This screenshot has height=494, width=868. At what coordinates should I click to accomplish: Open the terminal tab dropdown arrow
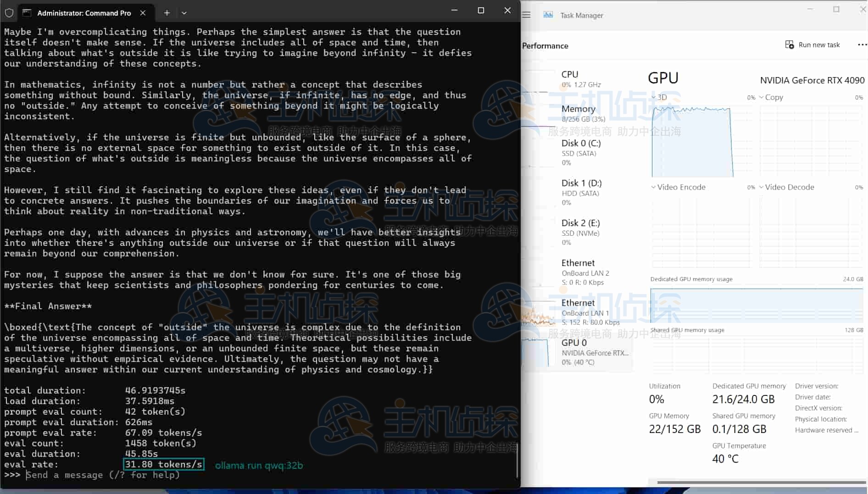(184, 13)
